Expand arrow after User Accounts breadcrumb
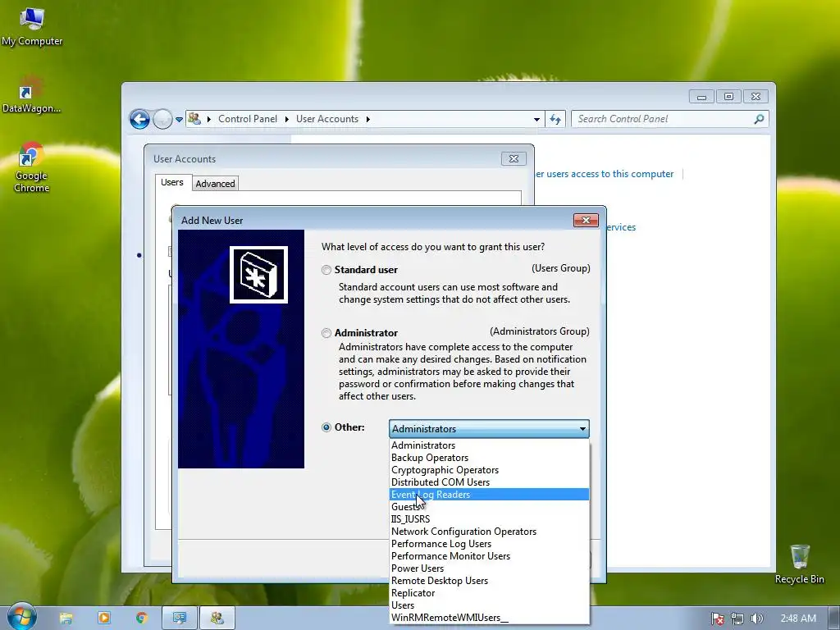Image resolution: width=840 pixels, height=630 pixels. (368, 119)
